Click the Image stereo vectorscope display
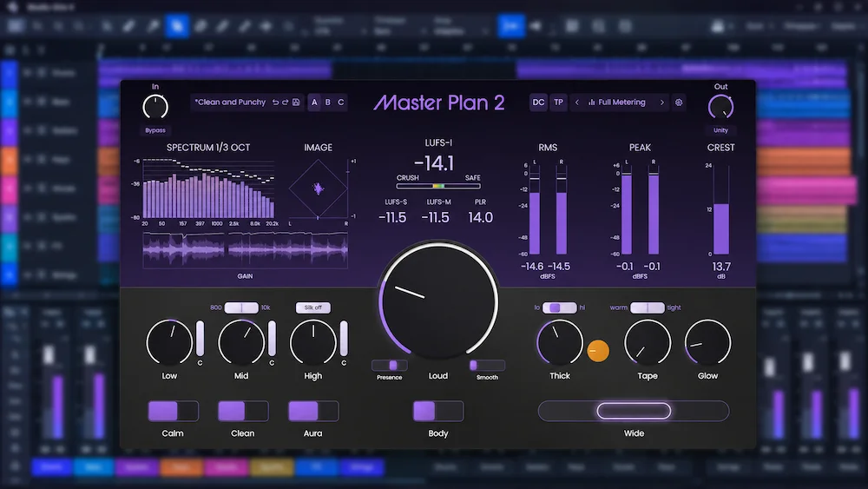The width and height of the screenshot is (868, 489). pos(319,188)
